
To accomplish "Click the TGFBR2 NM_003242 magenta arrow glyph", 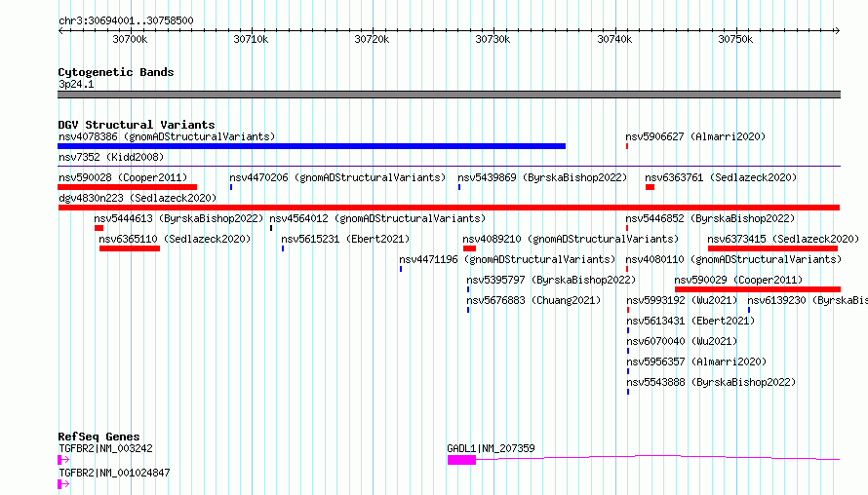I will point(63,460).
